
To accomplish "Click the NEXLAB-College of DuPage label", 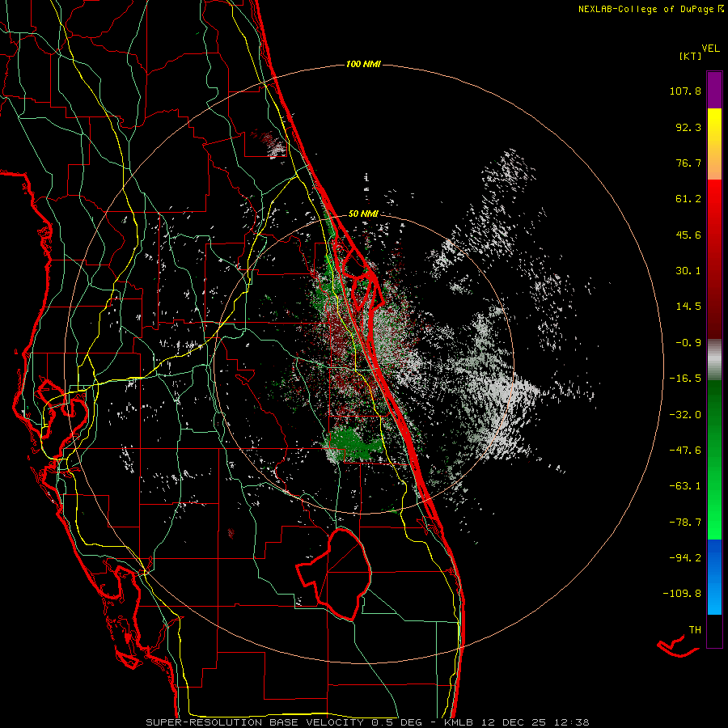I will coord(645,9).
